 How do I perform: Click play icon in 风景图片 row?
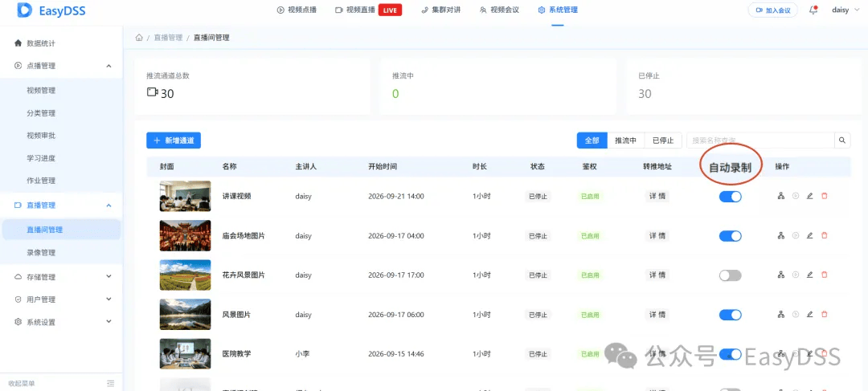click(x=796, y=315)
